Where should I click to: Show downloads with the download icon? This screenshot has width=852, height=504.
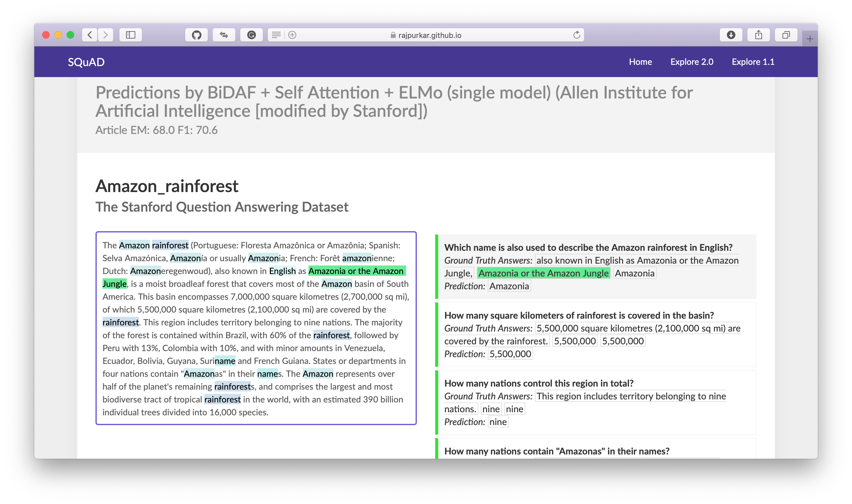click(731, 35)
